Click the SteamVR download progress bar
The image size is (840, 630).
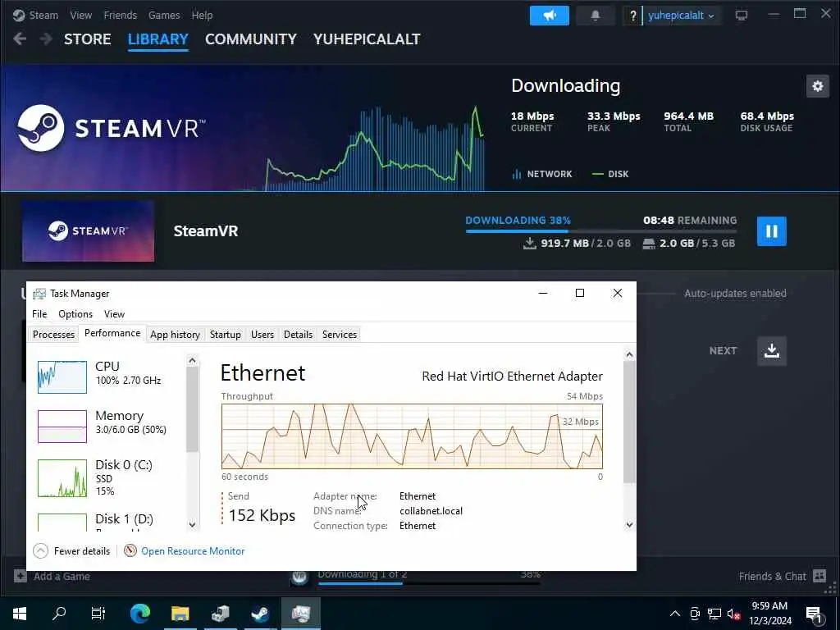(x=601, y=231)
